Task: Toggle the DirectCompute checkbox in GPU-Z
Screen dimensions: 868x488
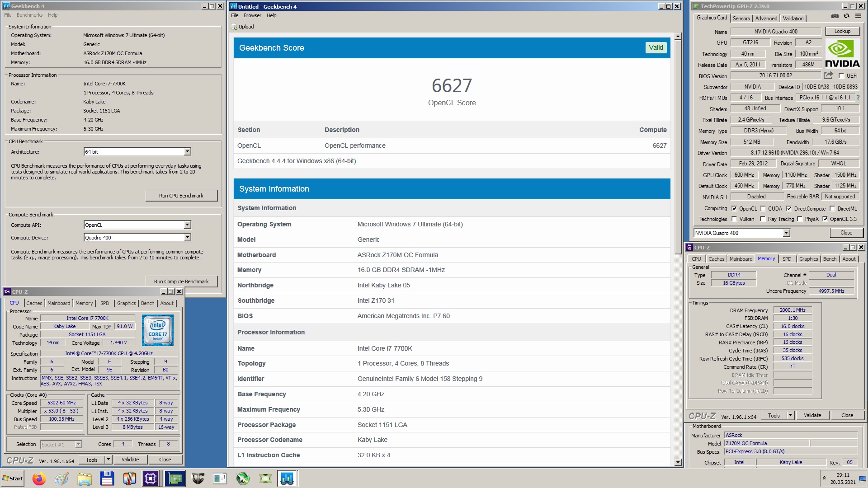Action: tap(789, 209)
